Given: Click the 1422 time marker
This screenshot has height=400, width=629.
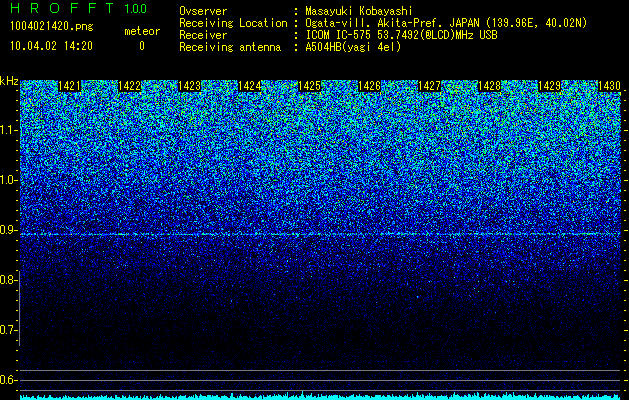Looking at the screenshot, I should coord(129,86).
